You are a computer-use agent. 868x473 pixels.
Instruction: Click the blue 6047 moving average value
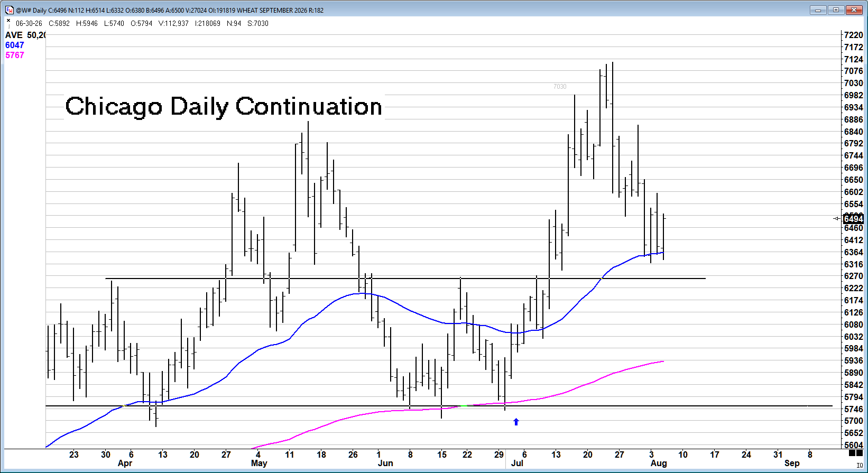pos(15,45)
